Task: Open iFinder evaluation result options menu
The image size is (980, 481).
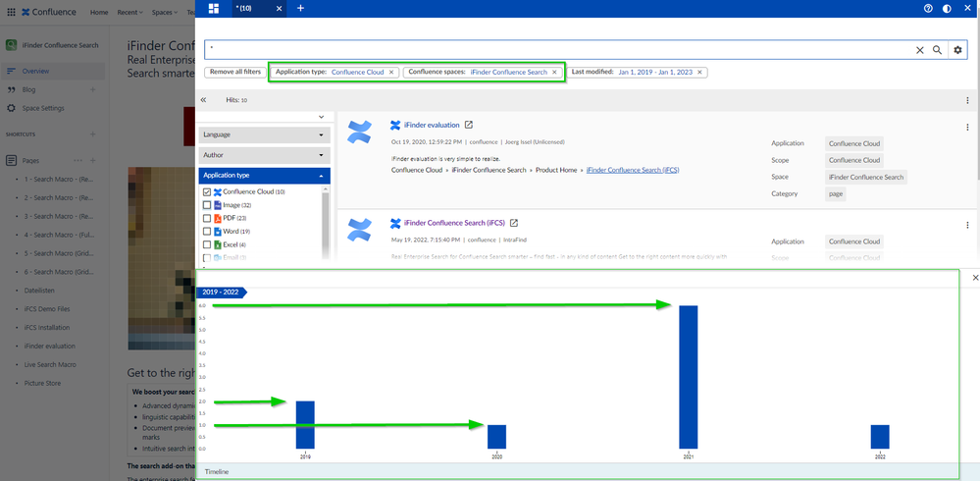Action: (967, 127)
